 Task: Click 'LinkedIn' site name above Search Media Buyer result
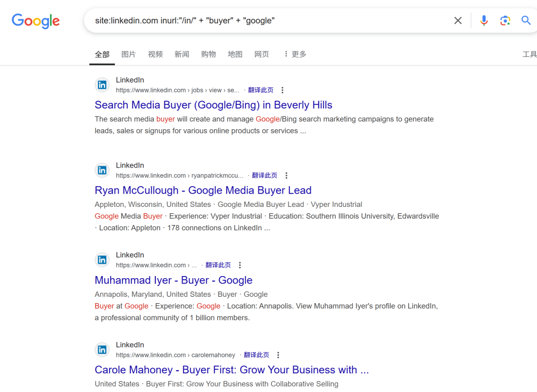(130, 80)
